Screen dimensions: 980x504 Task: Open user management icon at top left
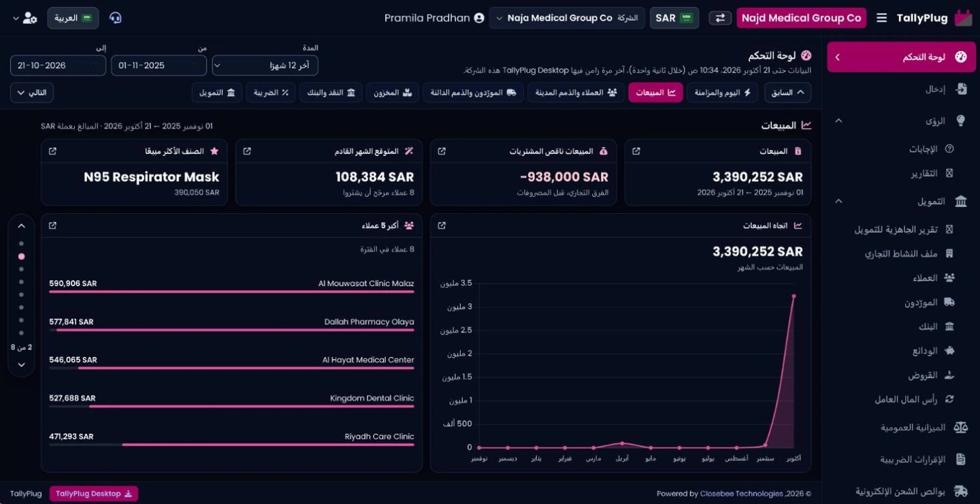(x=29, y=18)
